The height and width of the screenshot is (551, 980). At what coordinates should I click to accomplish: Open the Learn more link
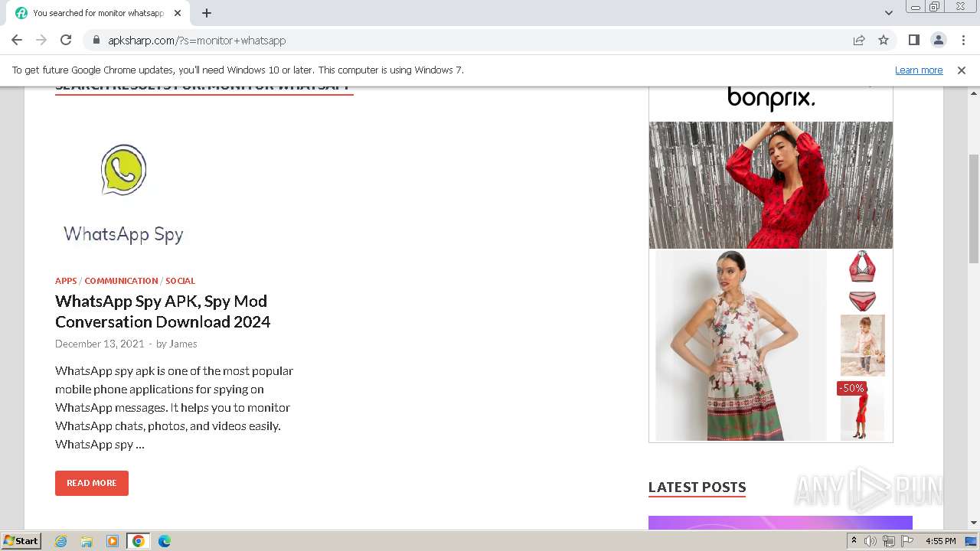[x=919, y=70]
